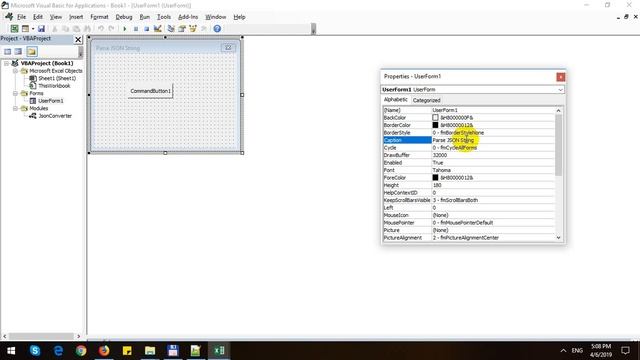Viewport: 640px width, 360px height.
Task: Open the File menu
Action: (21, 17)
